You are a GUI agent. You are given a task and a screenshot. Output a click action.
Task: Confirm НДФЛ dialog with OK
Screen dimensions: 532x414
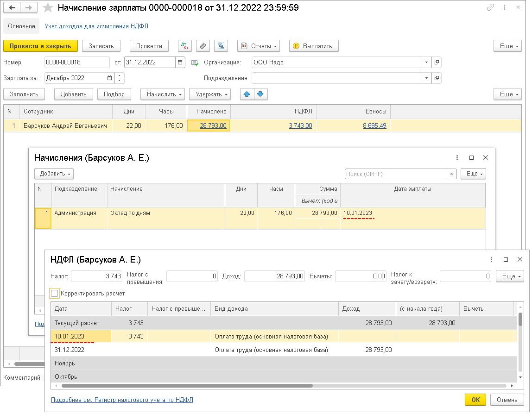coord(475,400)
